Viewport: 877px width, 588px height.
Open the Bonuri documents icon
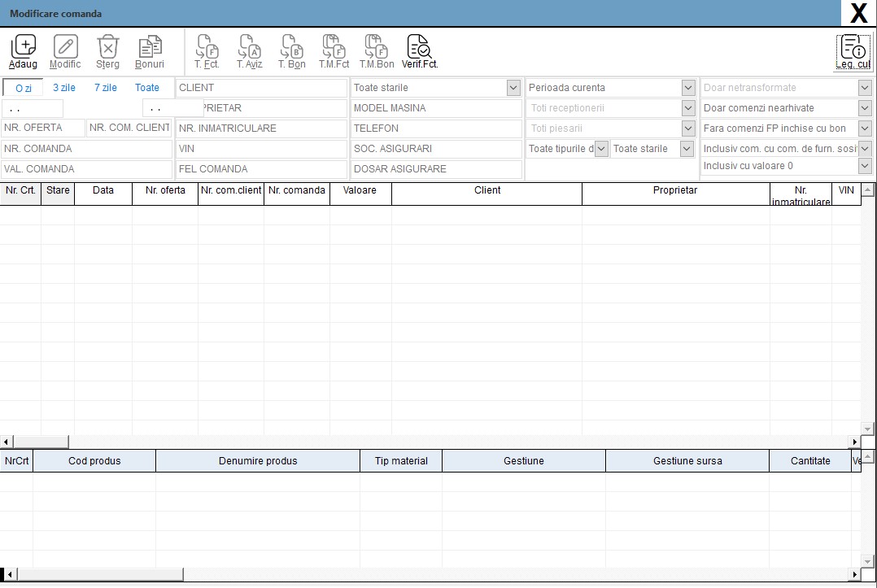coord(150,51)
